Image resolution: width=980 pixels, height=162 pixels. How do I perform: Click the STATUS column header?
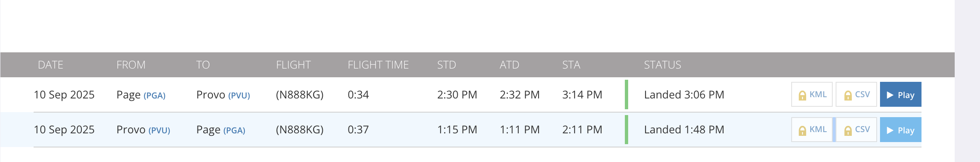[x=663, y=65]
